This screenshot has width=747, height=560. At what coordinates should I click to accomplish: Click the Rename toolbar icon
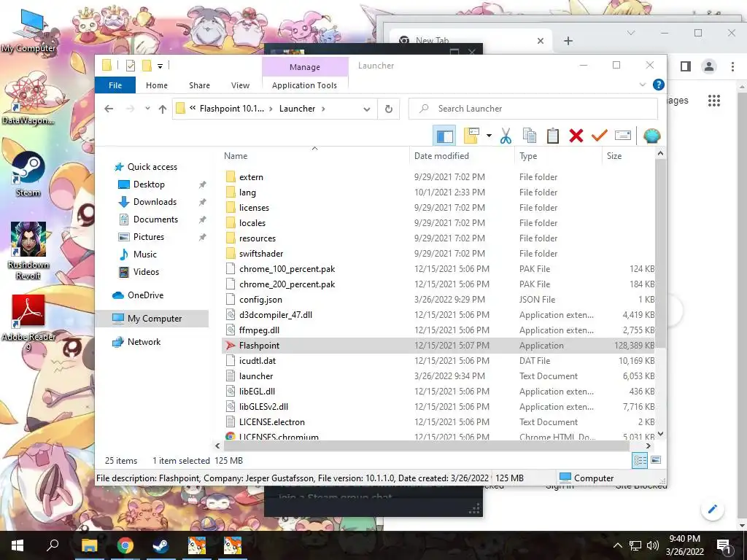click(x=623, y=136)
